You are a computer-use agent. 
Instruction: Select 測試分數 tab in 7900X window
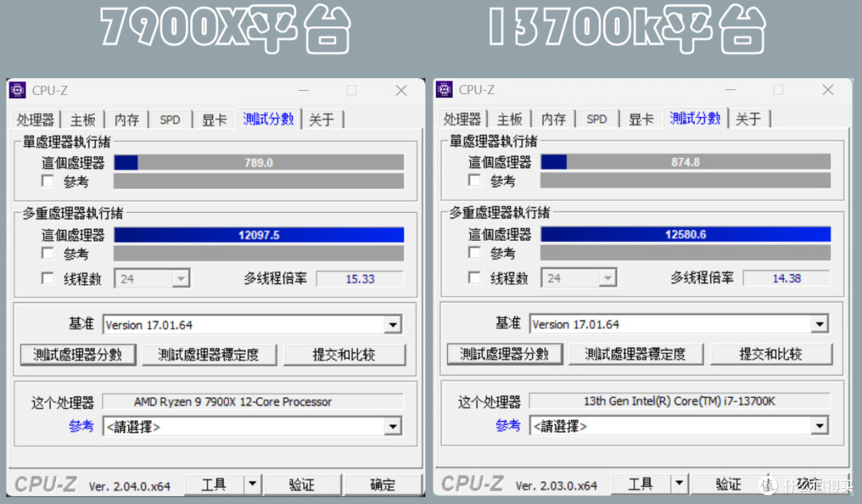(268, 119)
